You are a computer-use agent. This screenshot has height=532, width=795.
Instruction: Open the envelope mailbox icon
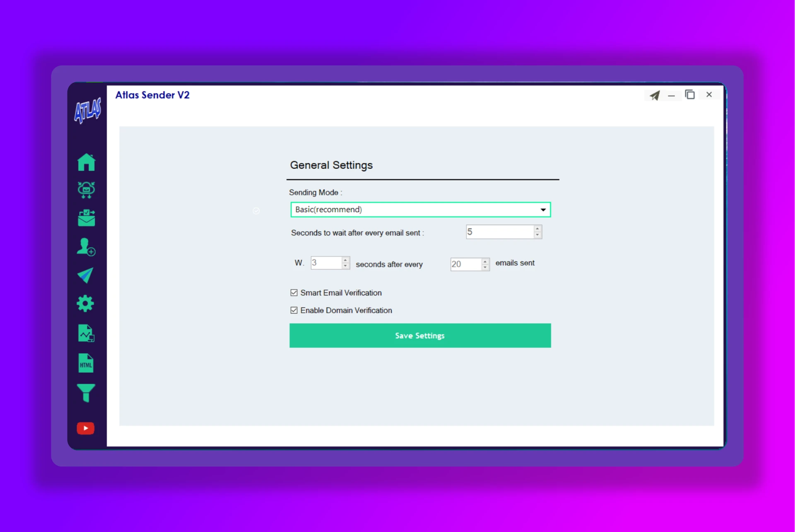coord(86,218)
